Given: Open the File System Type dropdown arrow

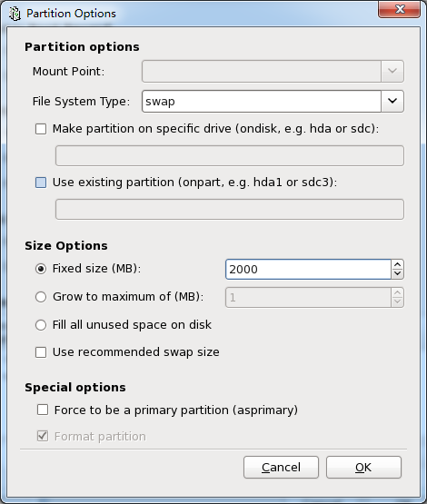Looking at the screenshot, I should coord(392,101).
